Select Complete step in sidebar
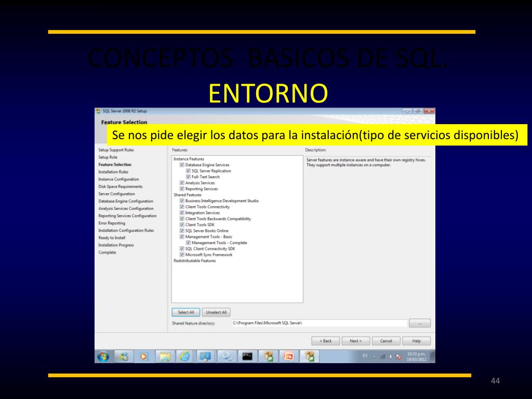 click(x=107, y=252)
